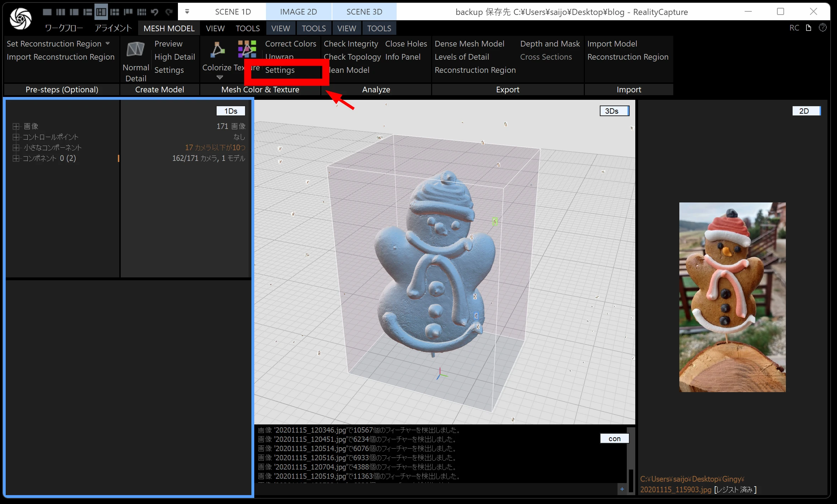This screenshot has width=837, height=504.
Task: Expand the コンポーネント 0 (2) node
Action: coord(16,158)
